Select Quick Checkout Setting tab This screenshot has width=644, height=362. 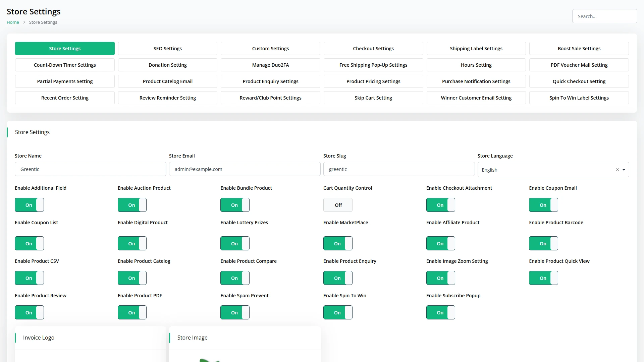579,81
